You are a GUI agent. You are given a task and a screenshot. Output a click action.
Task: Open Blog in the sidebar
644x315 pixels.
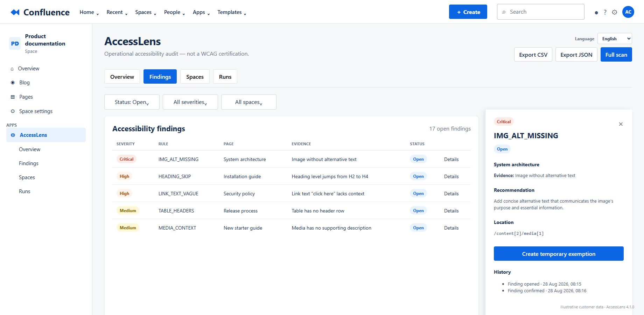[24, 83]
